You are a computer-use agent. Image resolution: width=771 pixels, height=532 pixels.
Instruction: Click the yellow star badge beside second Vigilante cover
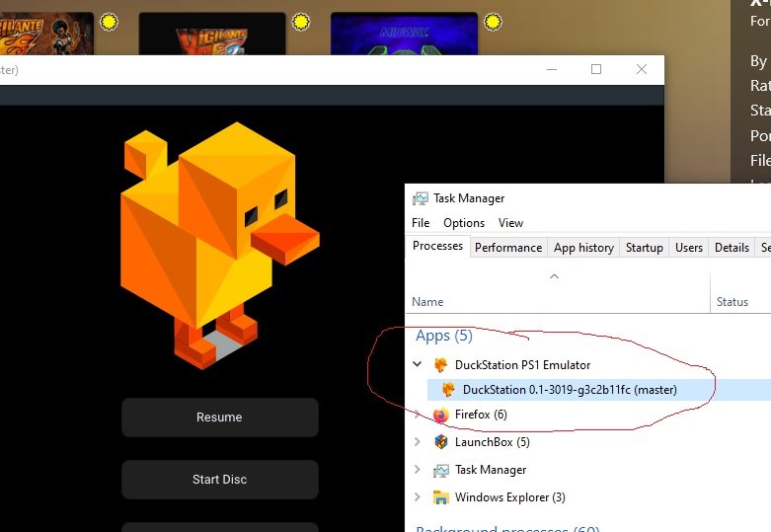click(301, 22)
